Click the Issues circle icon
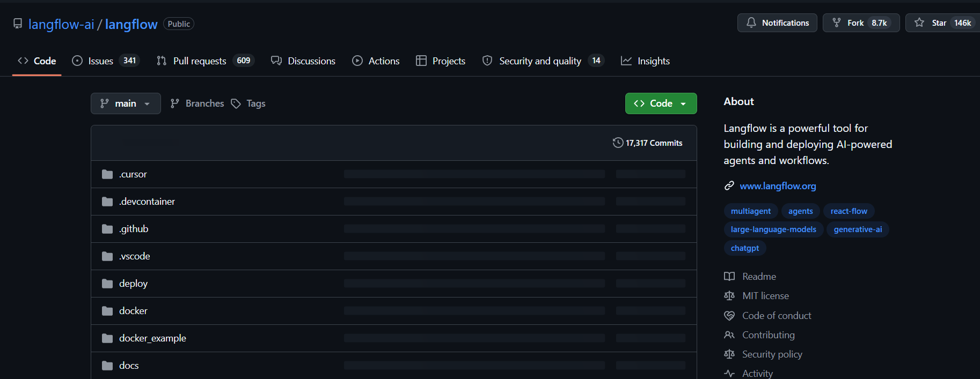This screenshot has width=980, height=379. pos(77,61)
